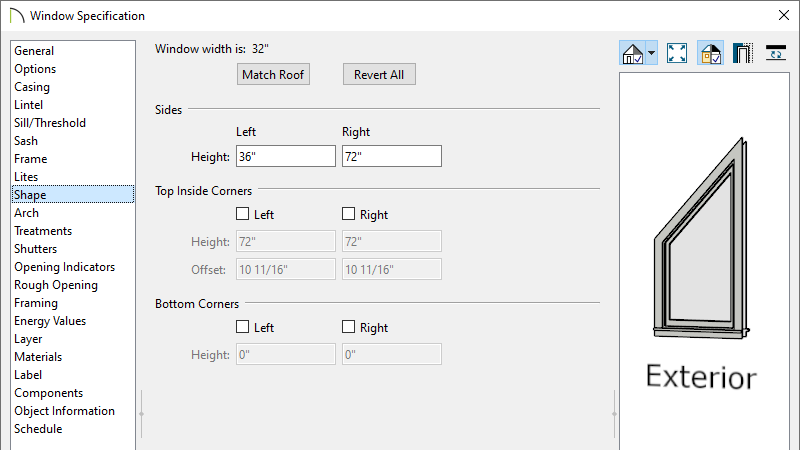Toggle the preview rendering style house icon
Screen dimensions: 800x450
click(x=633, y=53)
